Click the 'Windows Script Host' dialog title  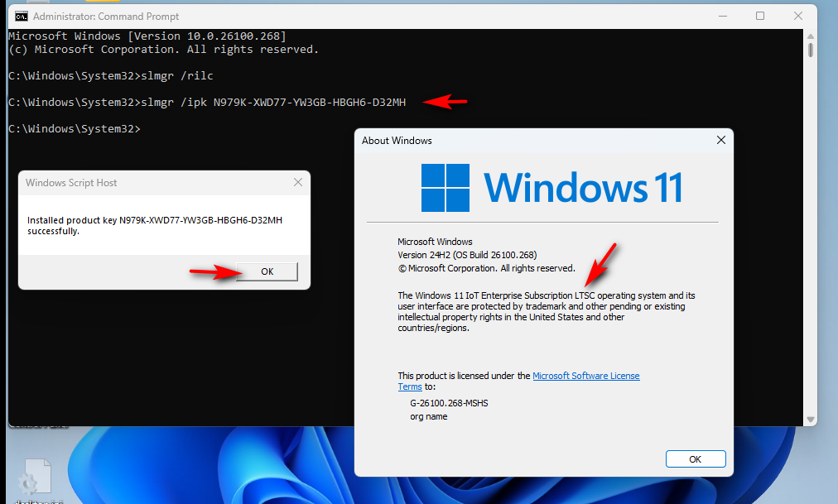[x=71, y=183]
